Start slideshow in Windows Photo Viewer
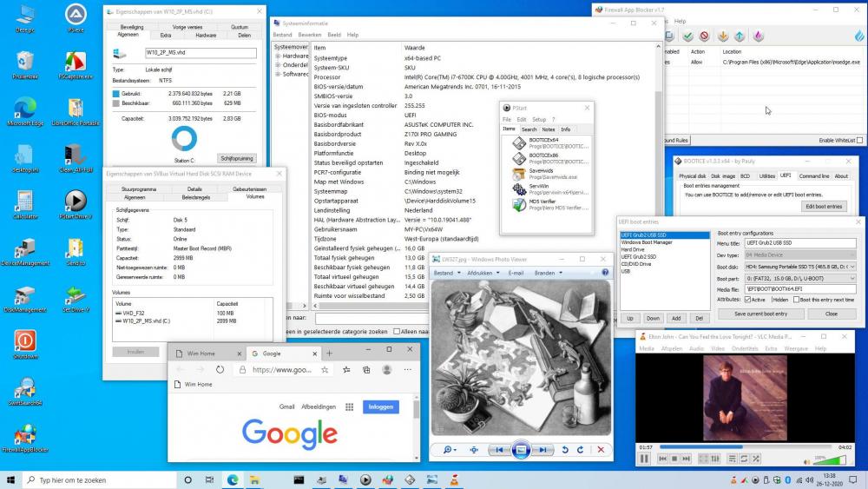Viewport: 868px width, 489px height. 521,450
